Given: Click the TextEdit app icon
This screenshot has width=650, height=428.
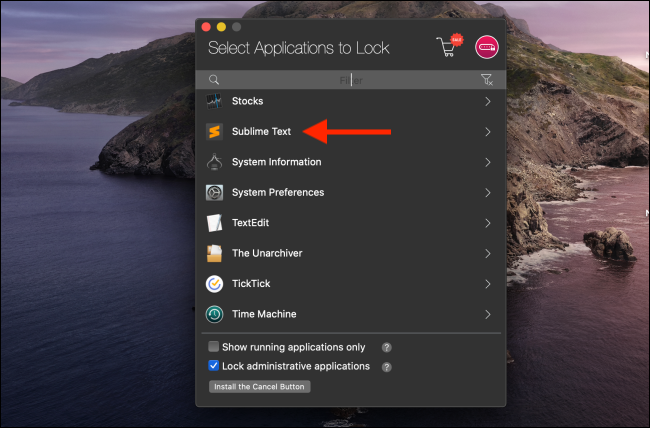Looking at the screenshot, I should click(214, 223).
